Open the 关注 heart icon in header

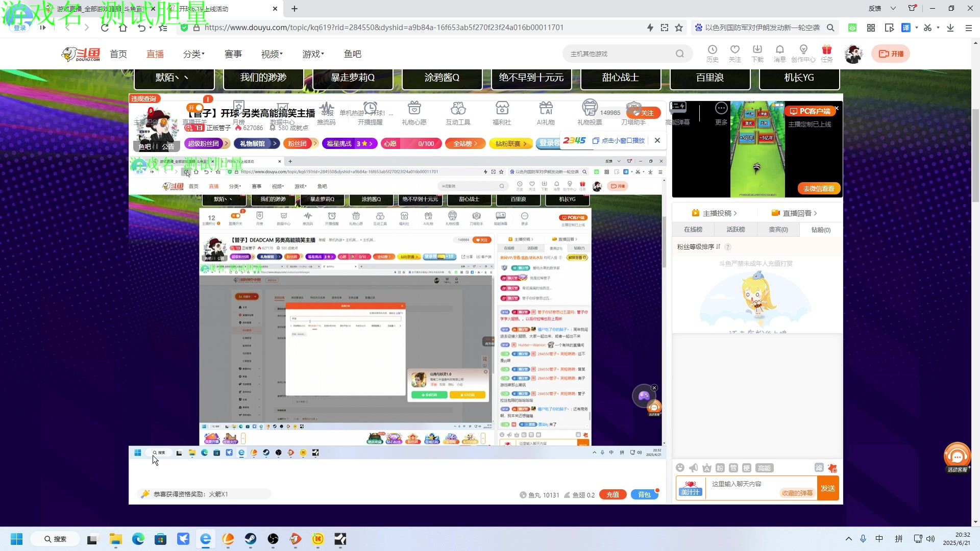click(734, 50)
